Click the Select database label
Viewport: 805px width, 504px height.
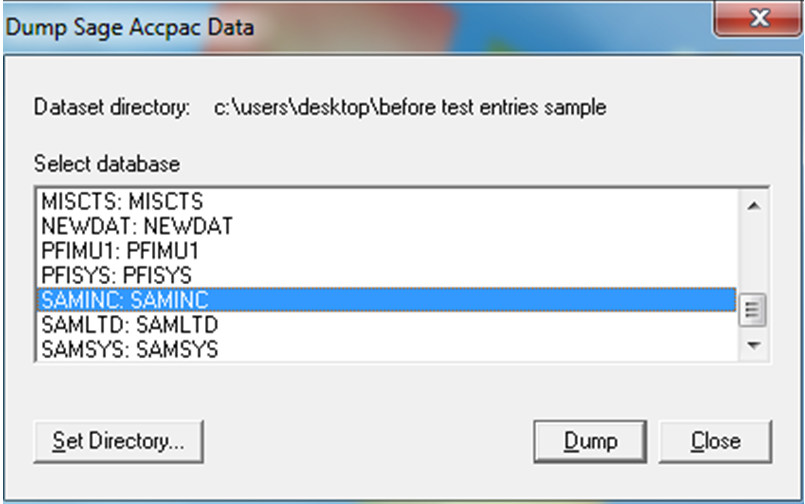coord(107,164)
